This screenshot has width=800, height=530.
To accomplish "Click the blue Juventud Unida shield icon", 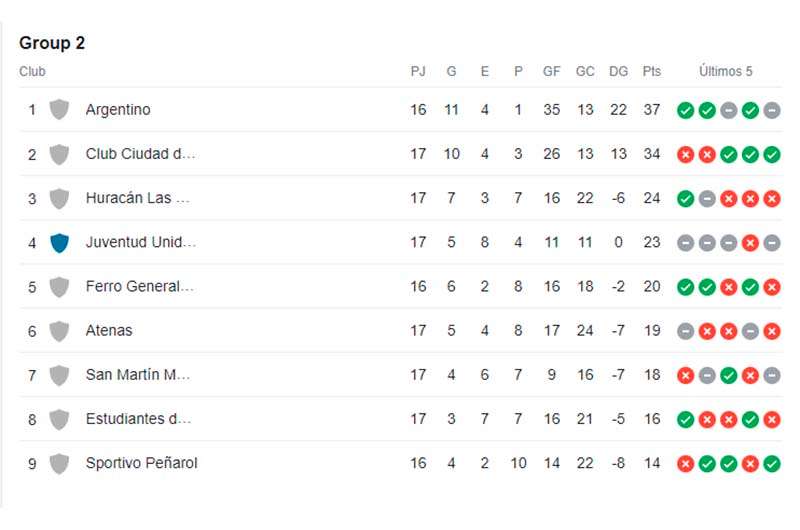I will 59,242.
